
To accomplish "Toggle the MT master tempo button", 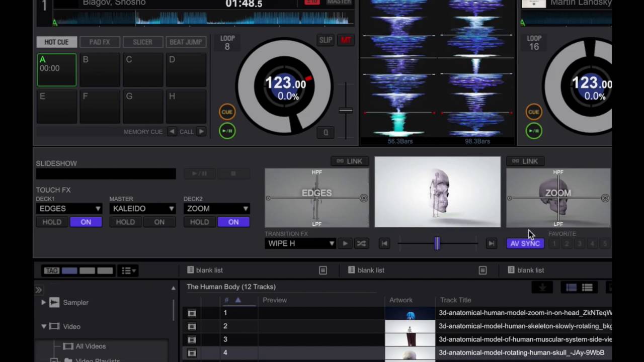I will (x=346, y=40).
